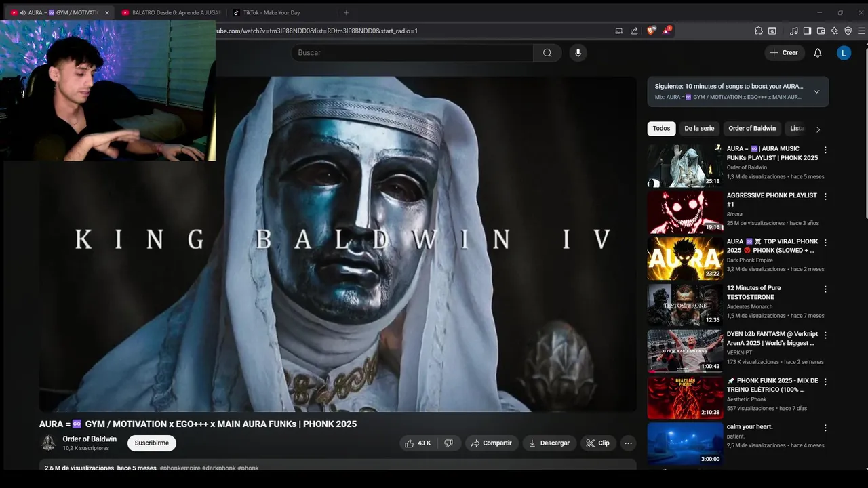Click the browser address bar URL
Image resolution: width=868 pixels, height=488 pixels.
[316, 30]
